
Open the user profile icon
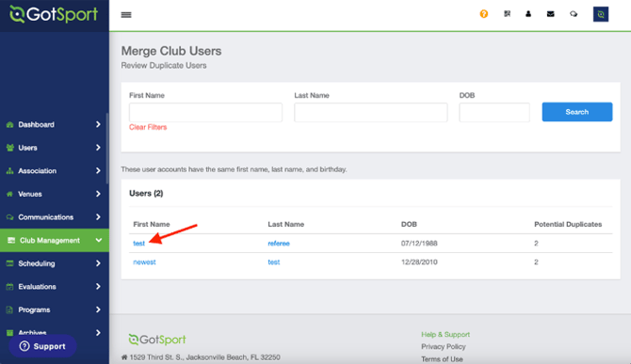tap(528, 14)
